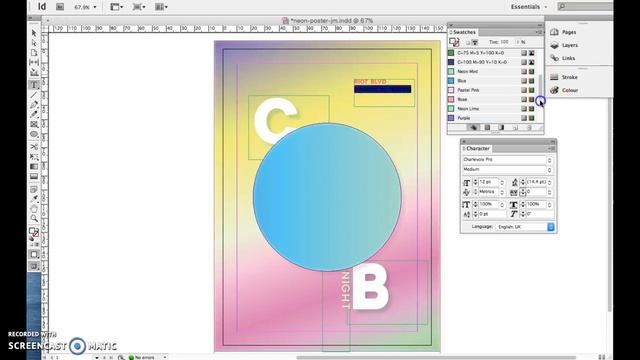Select the Pen tool
The width and height of the screenshot is (640, 360).
click(34, 104)
